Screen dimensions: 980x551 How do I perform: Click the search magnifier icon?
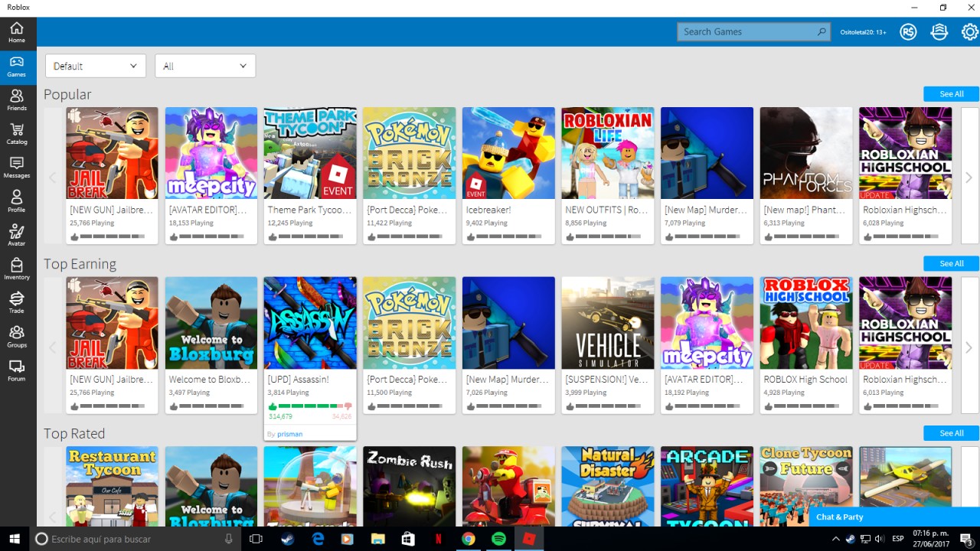coord(822,32)
